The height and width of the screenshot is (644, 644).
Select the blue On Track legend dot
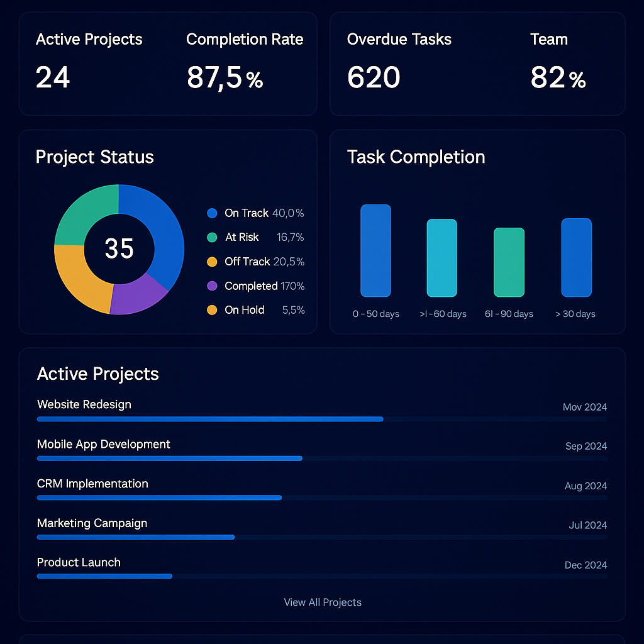212,213
